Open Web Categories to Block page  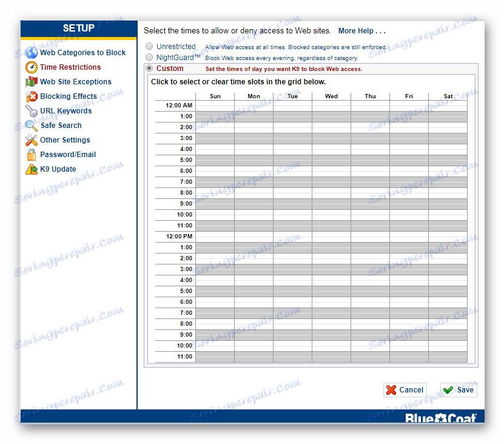82,53
